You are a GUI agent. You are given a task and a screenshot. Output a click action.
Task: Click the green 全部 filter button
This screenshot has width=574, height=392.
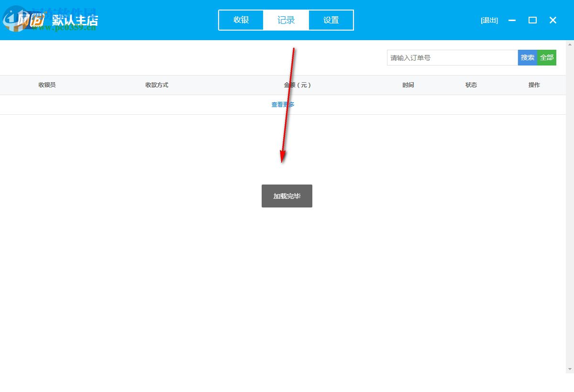(x=547, y=57)
